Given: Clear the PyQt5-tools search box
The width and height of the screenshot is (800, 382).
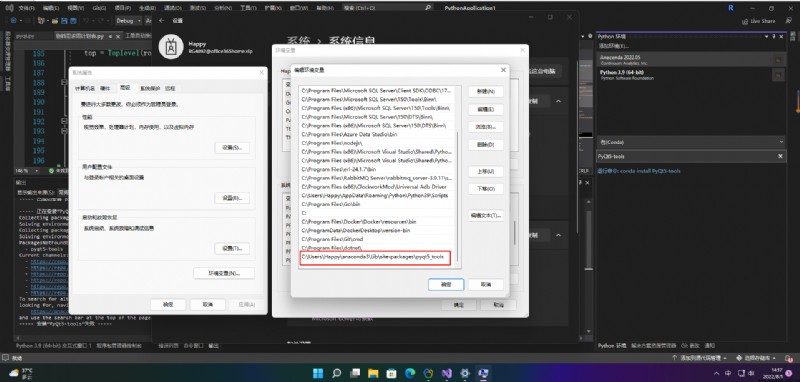Looking at the screenshot, I should click(780, 156).
